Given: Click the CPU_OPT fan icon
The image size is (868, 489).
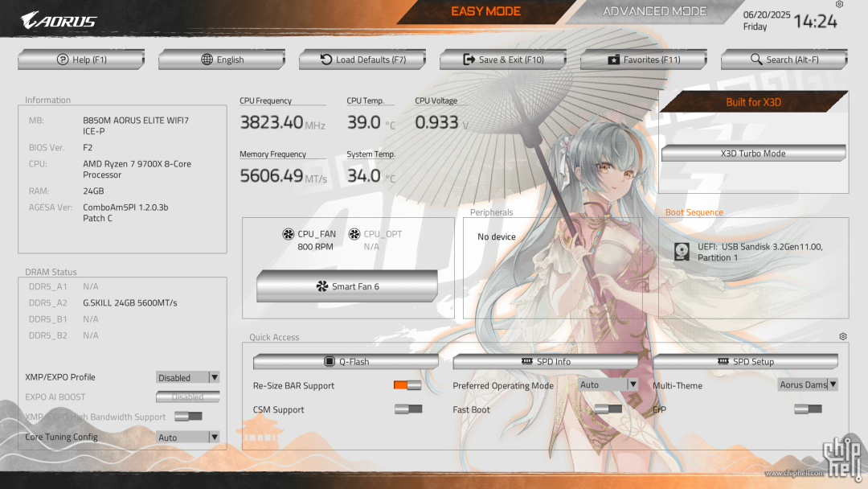Looking at the screenshot, I should (x=354, y=234).
